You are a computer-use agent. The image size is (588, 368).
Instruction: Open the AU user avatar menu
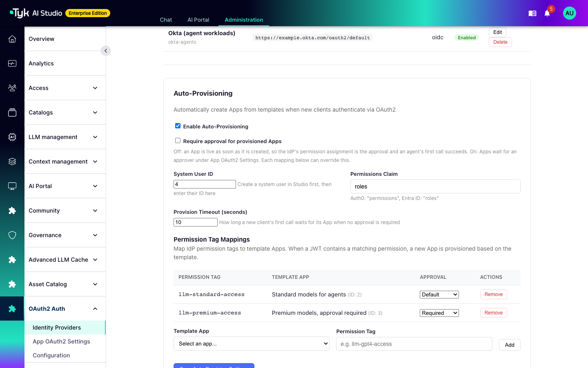coord(570,13)
